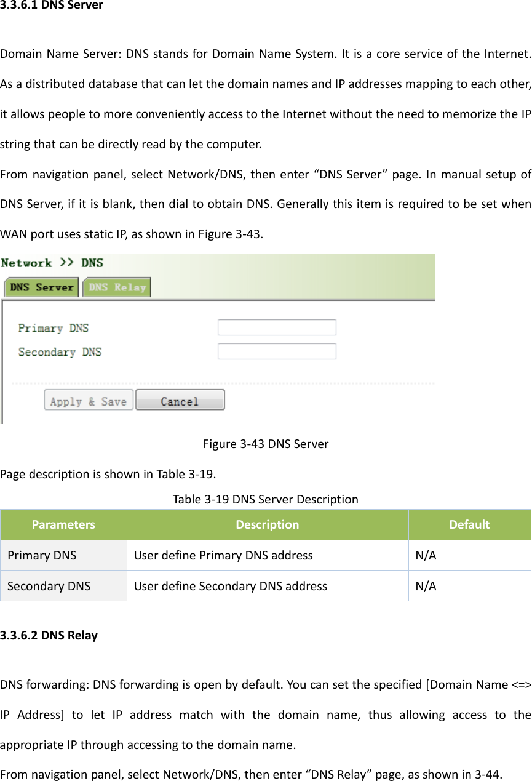This screenshot has height=781, width=532.
Task: Click the Figure 3-43 DNS Server caption
Action: [x=266, y=443]
